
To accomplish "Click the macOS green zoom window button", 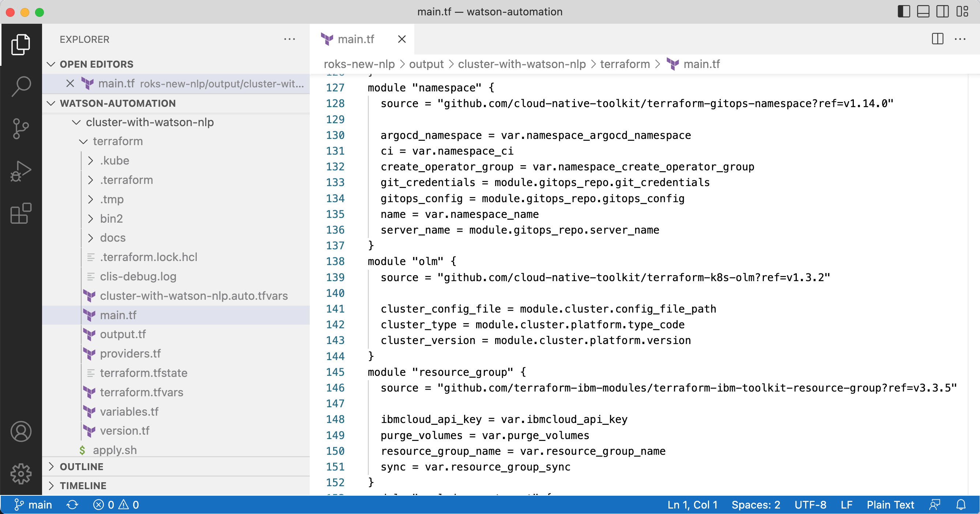I will tap(39, 12).
